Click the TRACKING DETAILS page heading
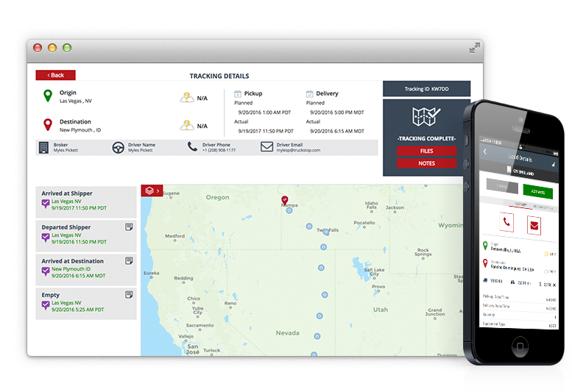This screenshot has width=572, height=392. [x=219, y=76]
